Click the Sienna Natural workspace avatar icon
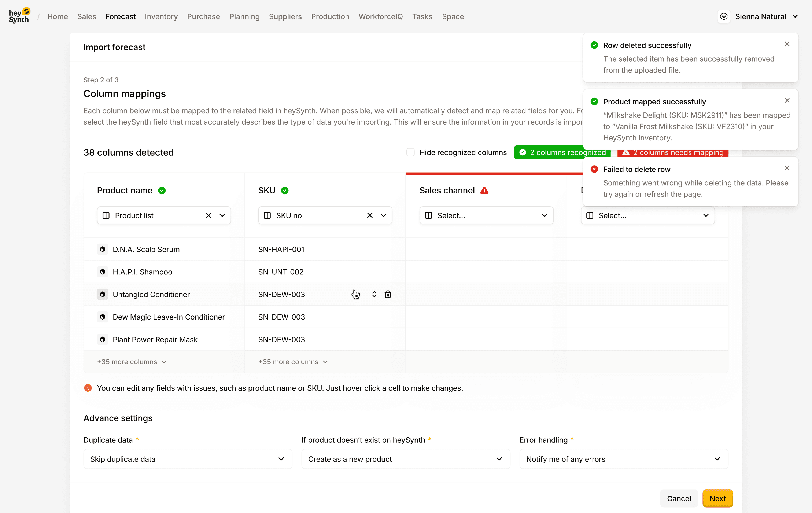This screenshot has width=812, height=513. tap(724, 16)
